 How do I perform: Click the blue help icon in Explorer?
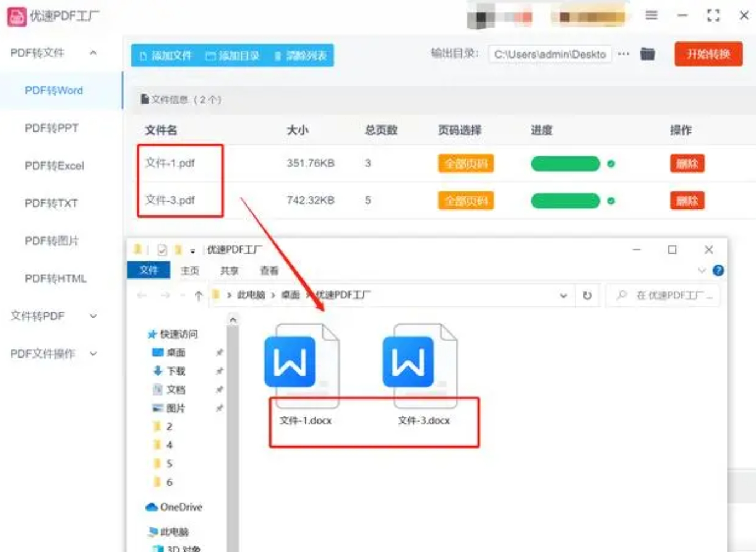pos(718,270)
